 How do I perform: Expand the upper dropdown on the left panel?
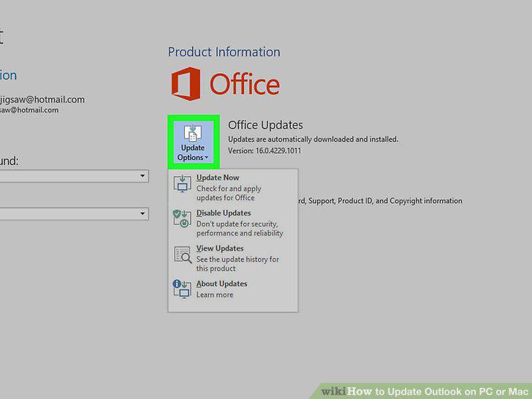pyautogui.click(x=142, y=176)
